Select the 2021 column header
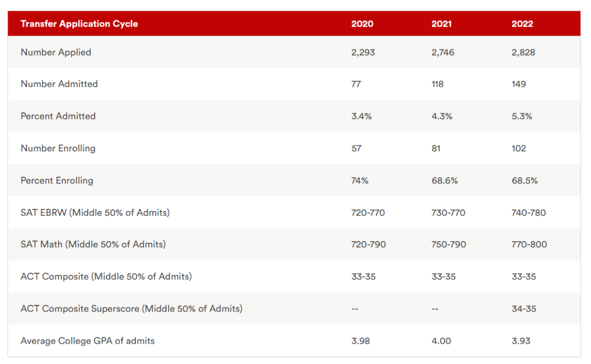 coord(442,24)
